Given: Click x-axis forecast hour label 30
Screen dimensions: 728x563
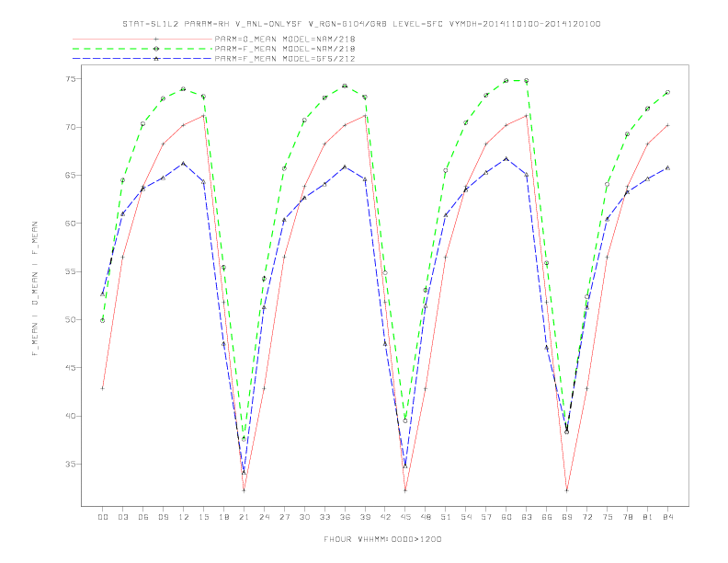Looking at the screenshot, I should tap(304, 517).
